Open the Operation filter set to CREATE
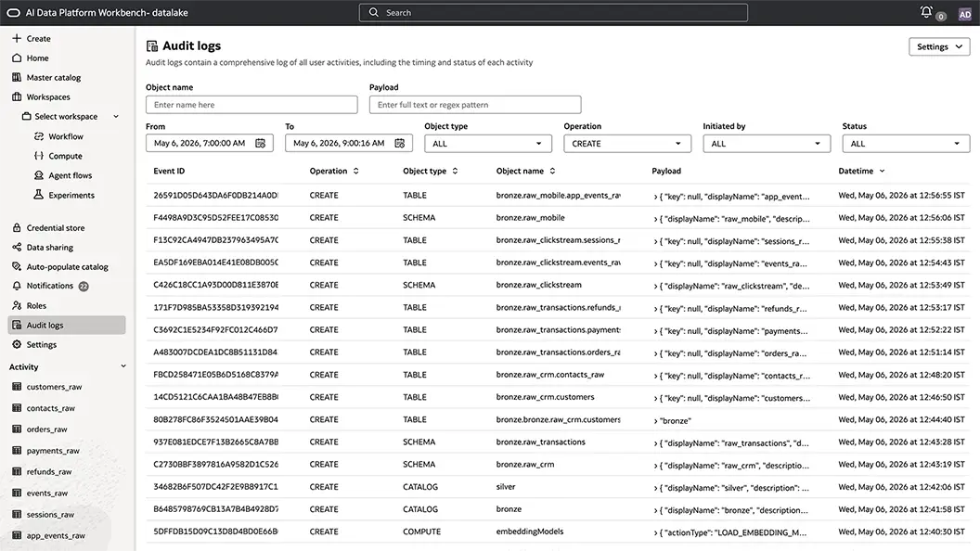 tap(626, 143)
